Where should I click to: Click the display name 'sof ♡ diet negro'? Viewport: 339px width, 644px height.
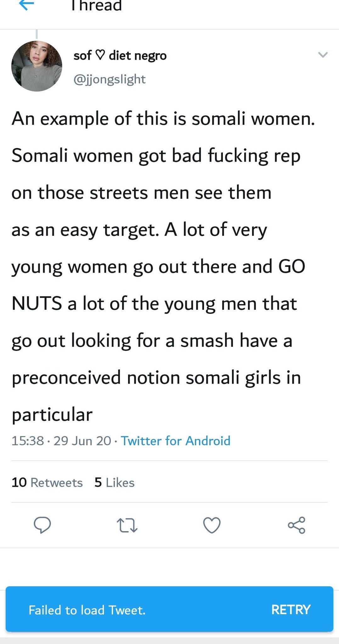[x=120, y=56]
